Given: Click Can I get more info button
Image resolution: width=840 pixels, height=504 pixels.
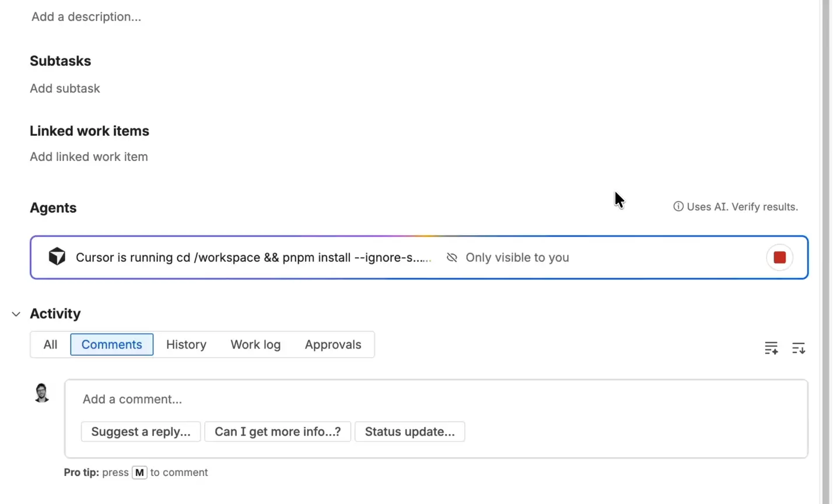Looking at the screenshot, I should coord(278,432).
